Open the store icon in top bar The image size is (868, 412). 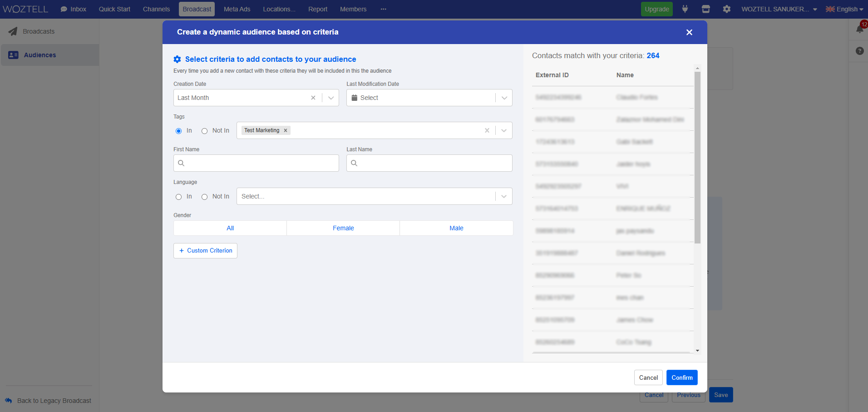point(705,9)
